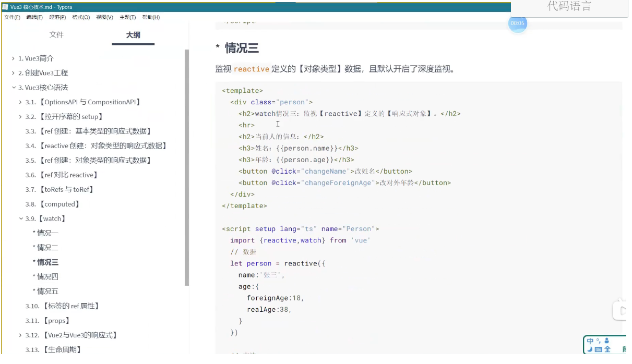632x364 pixels.
Task: Open the 编辑(E) menu
Action: pyautogui.click(x=34, y=17)
